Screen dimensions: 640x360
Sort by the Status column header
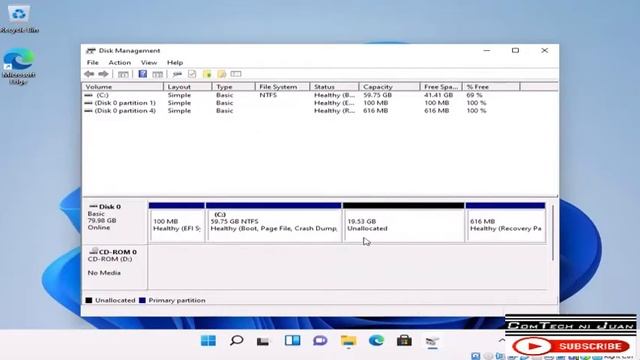334,87
